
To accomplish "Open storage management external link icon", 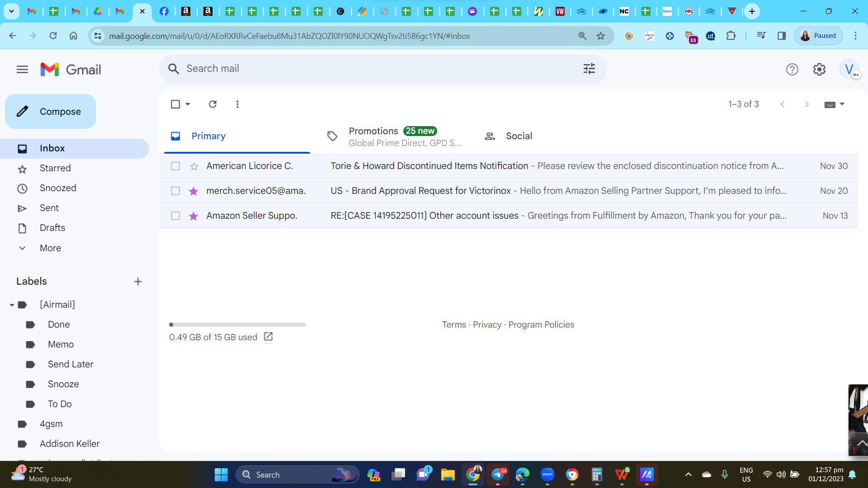I will (268, 337).
